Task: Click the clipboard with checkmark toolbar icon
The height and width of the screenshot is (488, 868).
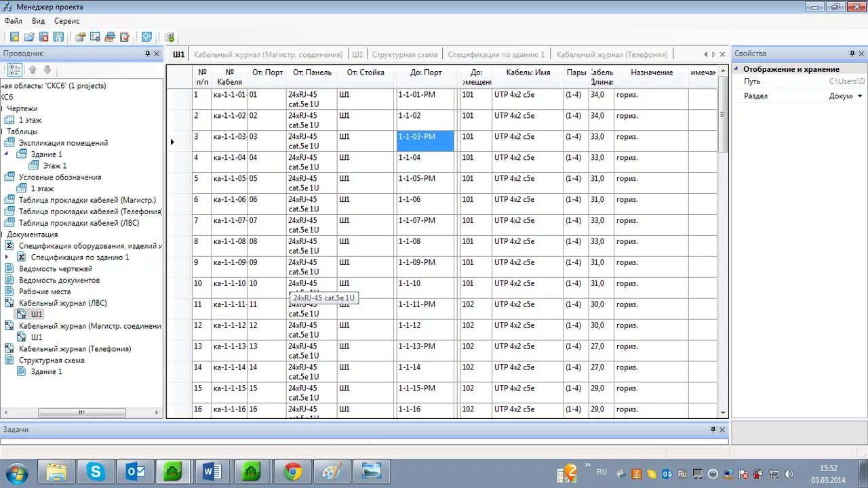Action: 125,37
